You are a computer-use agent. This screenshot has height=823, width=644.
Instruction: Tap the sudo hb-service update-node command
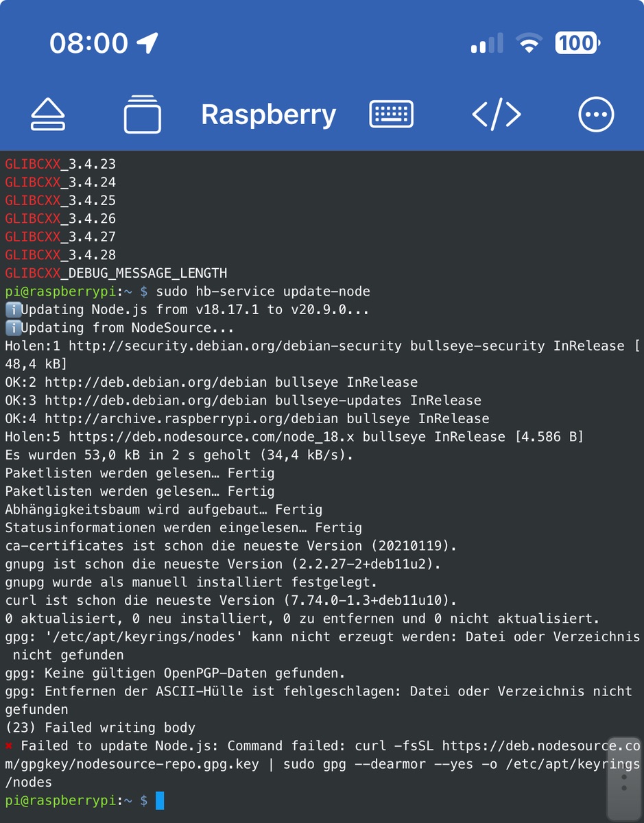263,291
